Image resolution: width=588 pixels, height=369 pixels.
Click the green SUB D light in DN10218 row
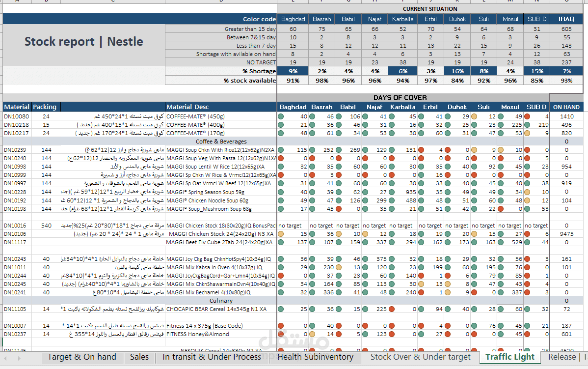pos(527,125)
